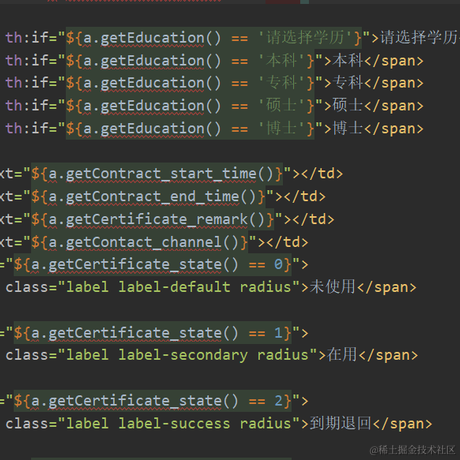Click the string literal '博士' inside the expression
Screen dimensions: 460x460
[282, 128]
